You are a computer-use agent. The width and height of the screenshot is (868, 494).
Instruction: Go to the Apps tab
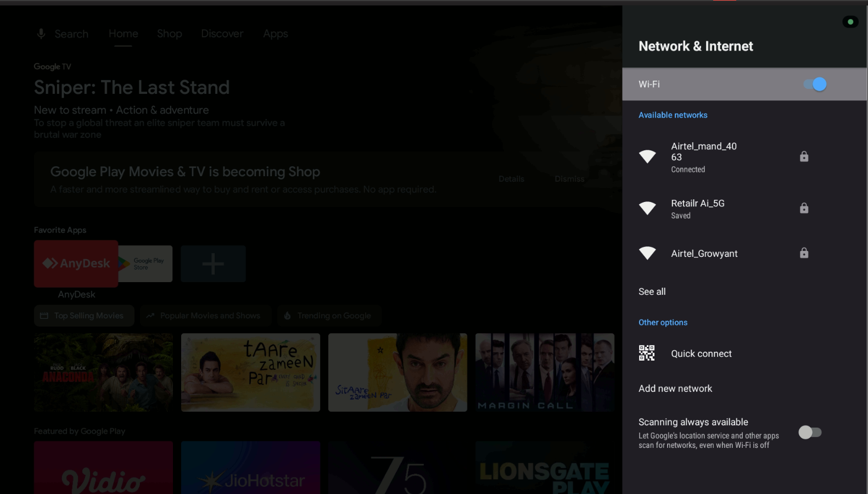point(276,34)
